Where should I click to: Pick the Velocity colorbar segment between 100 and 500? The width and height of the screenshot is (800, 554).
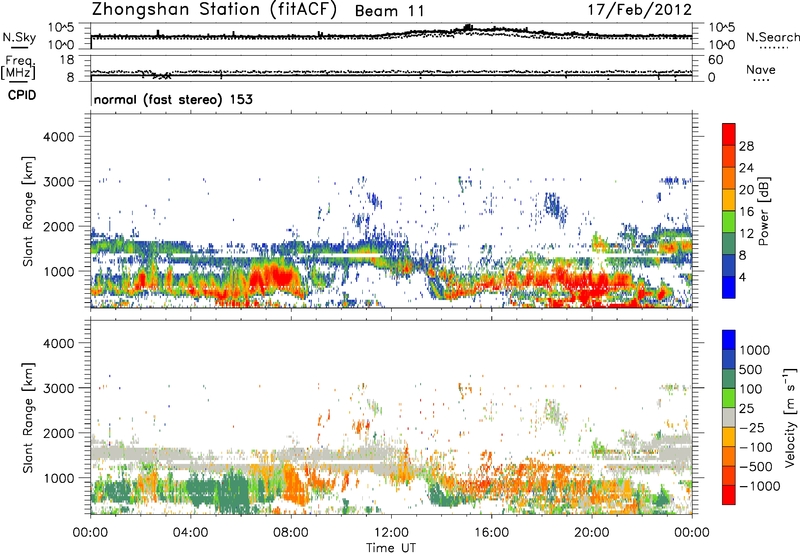pos(729,379)
